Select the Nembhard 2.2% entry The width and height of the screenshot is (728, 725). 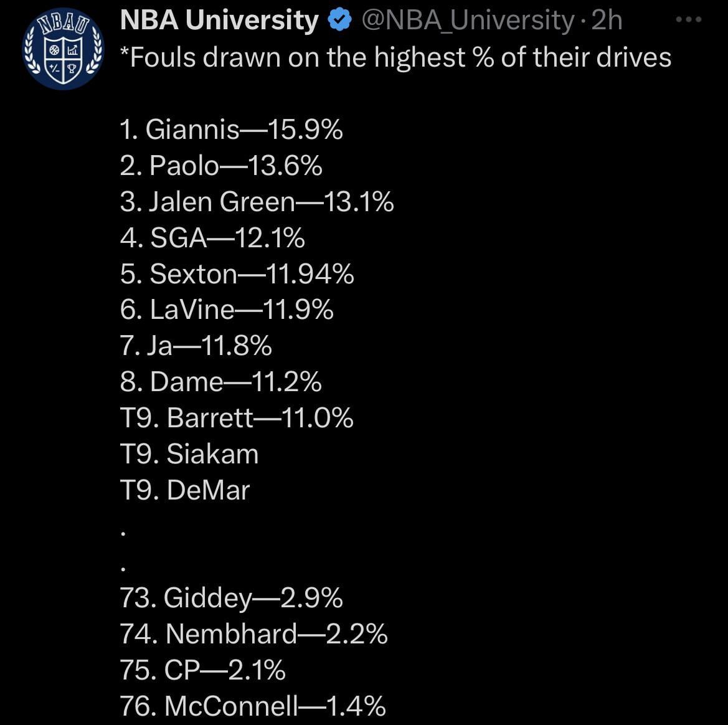[253, 634]
